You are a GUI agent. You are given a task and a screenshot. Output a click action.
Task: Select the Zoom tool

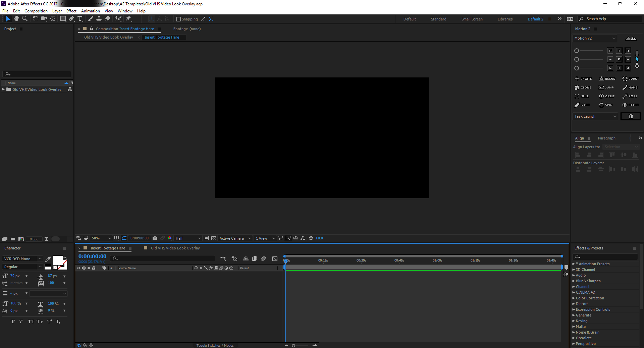25,19
